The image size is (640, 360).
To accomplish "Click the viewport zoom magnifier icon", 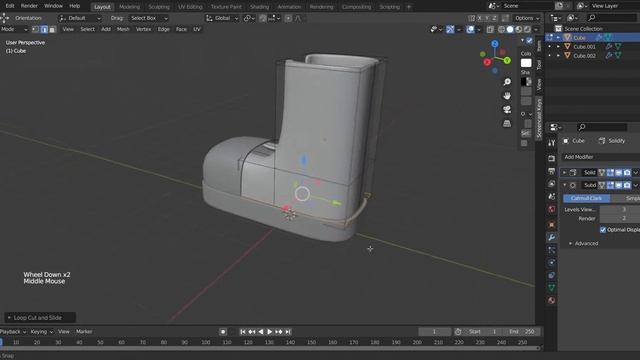I will tap(507, 82).
